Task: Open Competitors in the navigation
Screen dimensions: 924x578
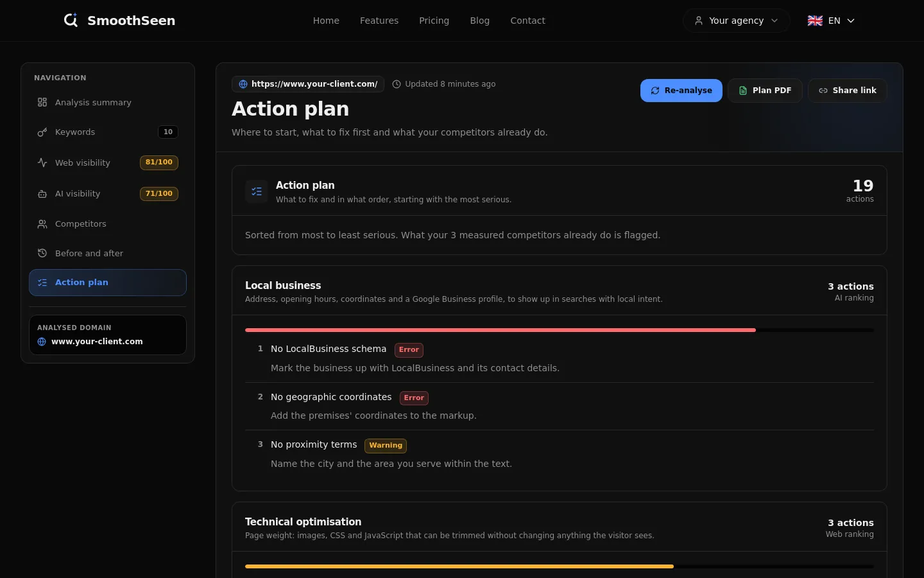Action: 108,224
